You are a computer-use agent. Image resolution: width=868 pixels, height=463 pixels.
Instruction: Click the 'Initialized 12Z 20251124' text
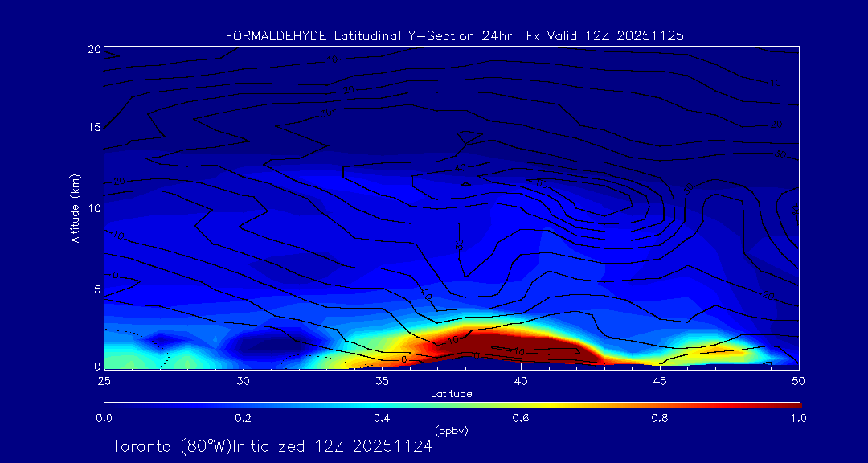[331, 446]
